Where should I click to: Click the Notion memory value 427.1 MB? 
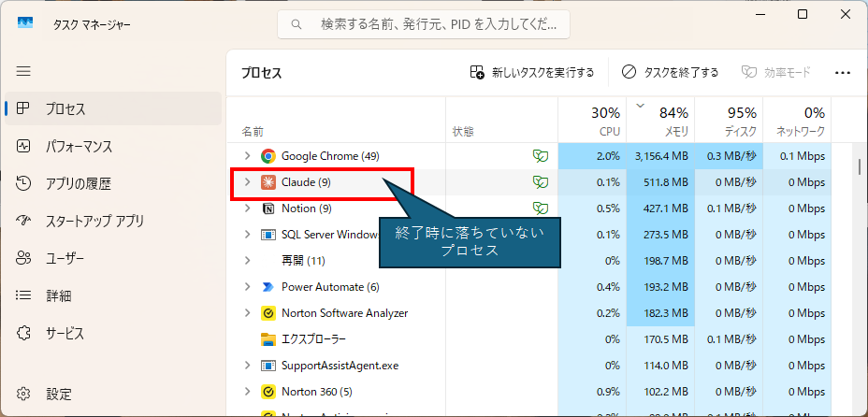click(x=667, y=208)
